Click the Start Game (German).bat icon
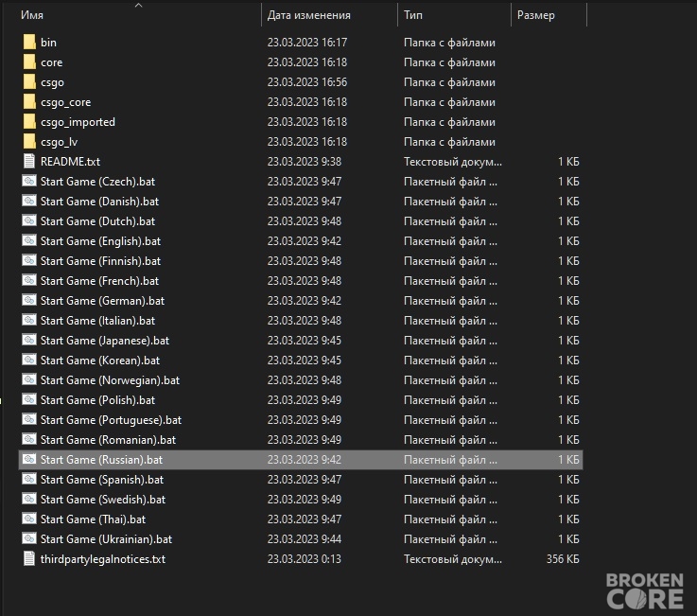 click(x=29, y=301)
